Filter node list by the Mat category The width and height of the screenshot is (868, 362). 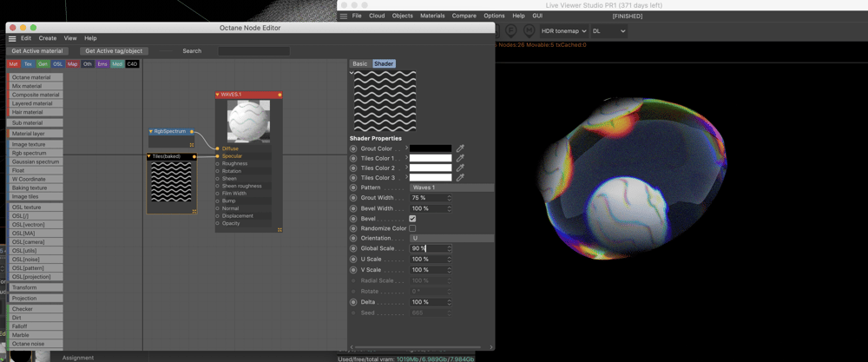(x=14, y=64)
